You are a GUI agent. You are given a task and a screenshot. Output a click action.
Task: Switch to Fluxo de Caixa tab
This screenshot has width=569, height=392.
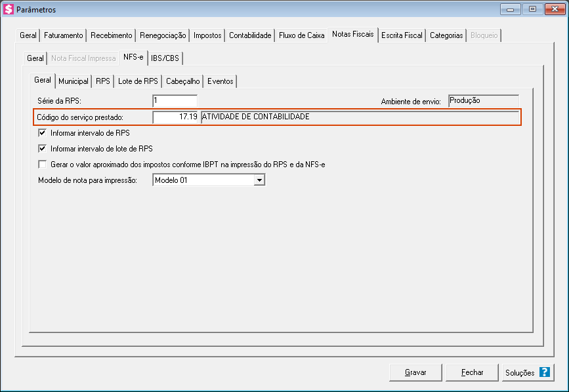click(x=302, y=35)
